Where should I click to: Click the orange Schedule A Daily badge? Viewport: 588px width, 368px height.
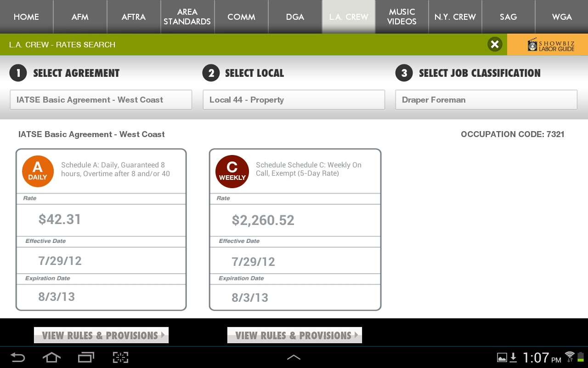tap(38, 171)
